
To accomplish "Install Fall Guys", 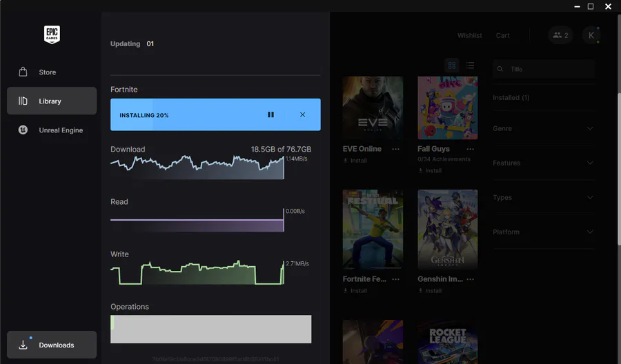I will tap(430, 170).
